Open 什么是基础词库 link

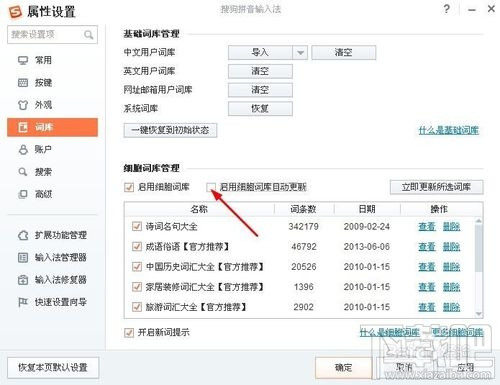pos(448,130)
